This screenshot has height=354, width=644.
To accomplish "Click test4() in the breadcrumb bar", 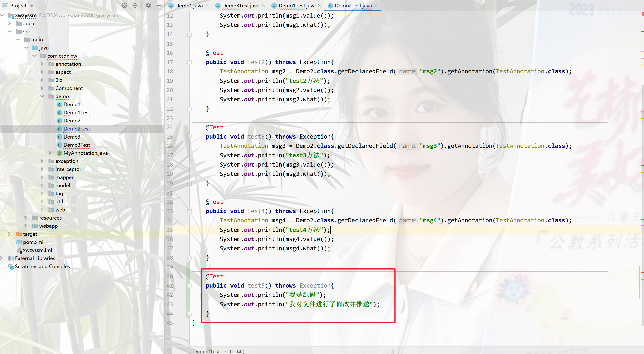I will (x=237, y=351).
